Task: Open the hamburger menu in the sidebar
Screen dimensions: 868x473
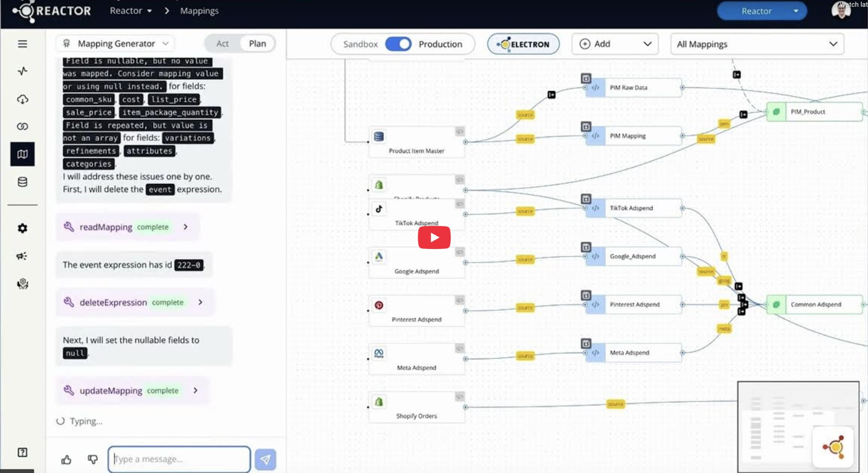Action: tap(22, 44)
